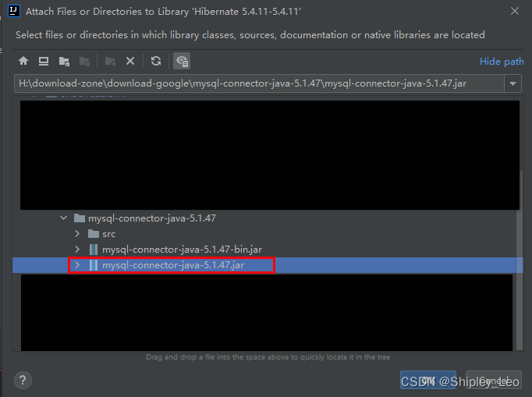Viewport: 532px width, 397px height.
Task: Jump to Desktop directory icon
Action: tap(44, 61)
